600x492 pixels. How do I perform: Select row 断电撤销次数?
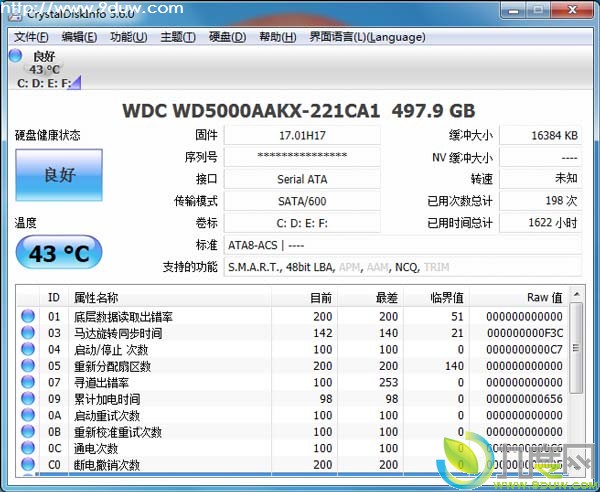coord(293,464)
